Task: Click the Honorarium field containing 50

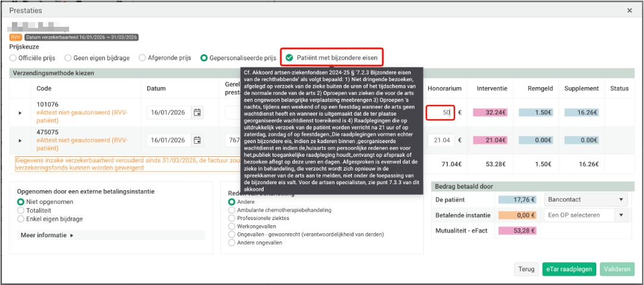Action: (441, 112)
